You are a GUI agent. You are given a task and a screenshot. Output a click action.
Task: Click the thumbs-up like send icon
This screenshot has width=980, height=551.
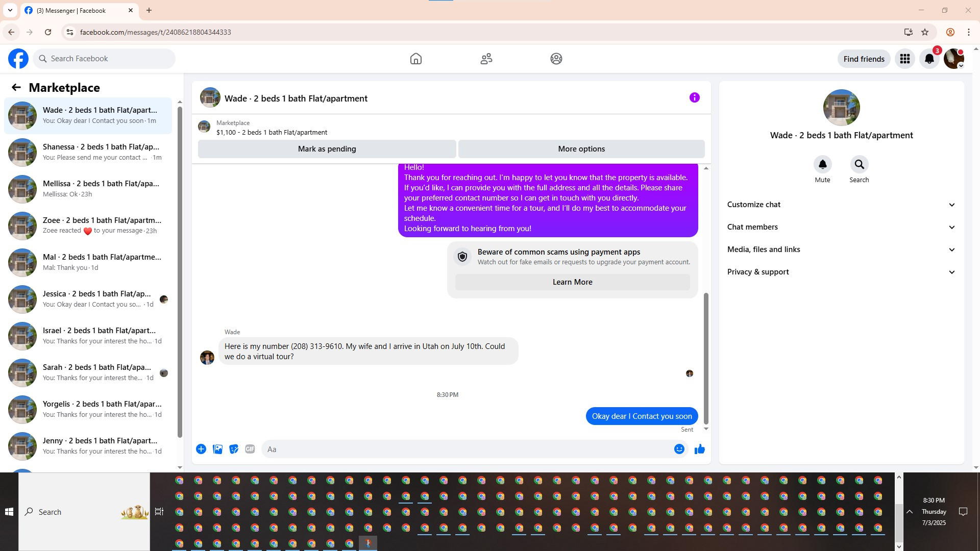pos(699,449)
